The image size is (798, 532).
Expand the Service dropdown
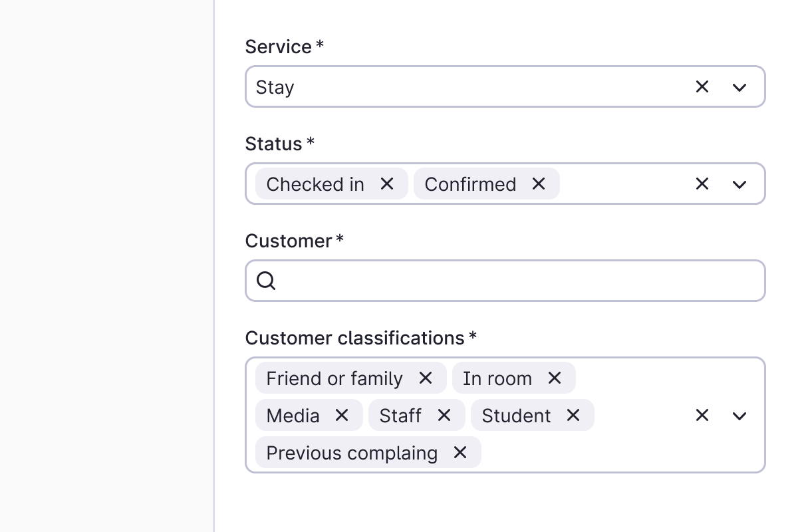(739, 87)
